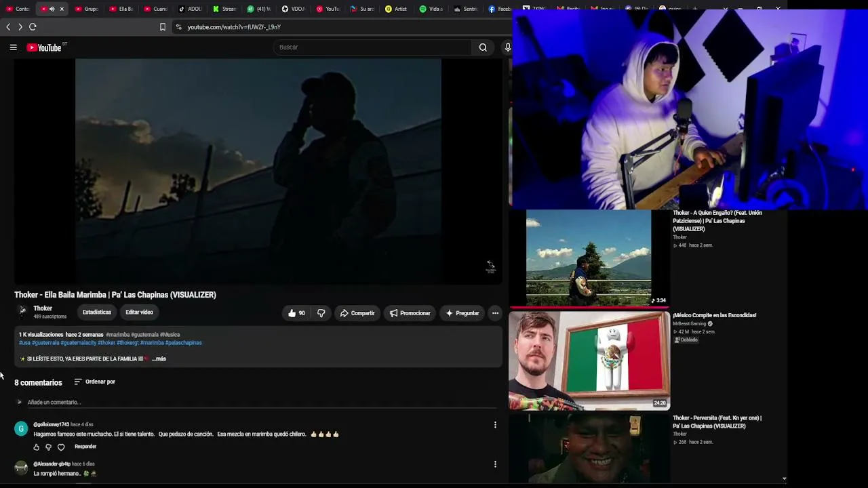Image resolution: width=868 pixels, height=488 pixels.
Task: Open the @golloixmay1743 commenter avatar
Action: pyautogui.click(x=22, y=428)
